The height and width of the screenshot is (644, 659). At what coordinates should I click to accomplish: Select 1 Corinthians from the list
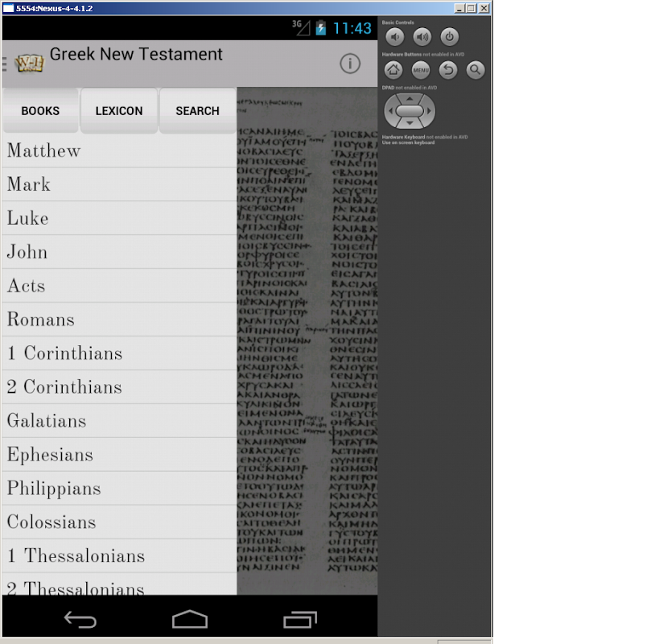[119, 353]
